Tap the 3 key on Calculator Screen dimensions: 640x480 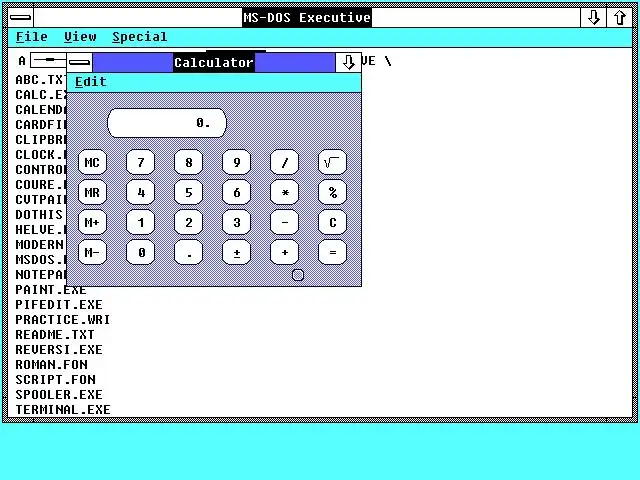click(236, 222)
